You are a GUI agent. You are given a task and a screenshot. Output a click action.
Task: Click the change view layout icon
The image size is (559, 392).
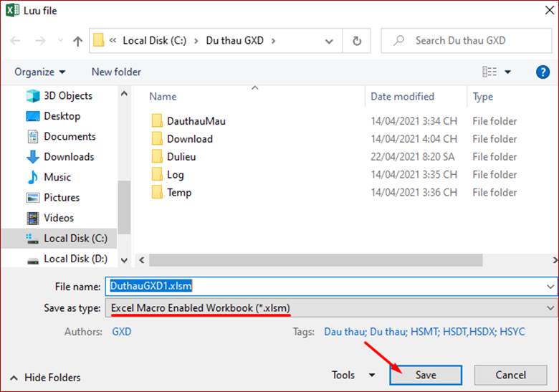point(489,72)
